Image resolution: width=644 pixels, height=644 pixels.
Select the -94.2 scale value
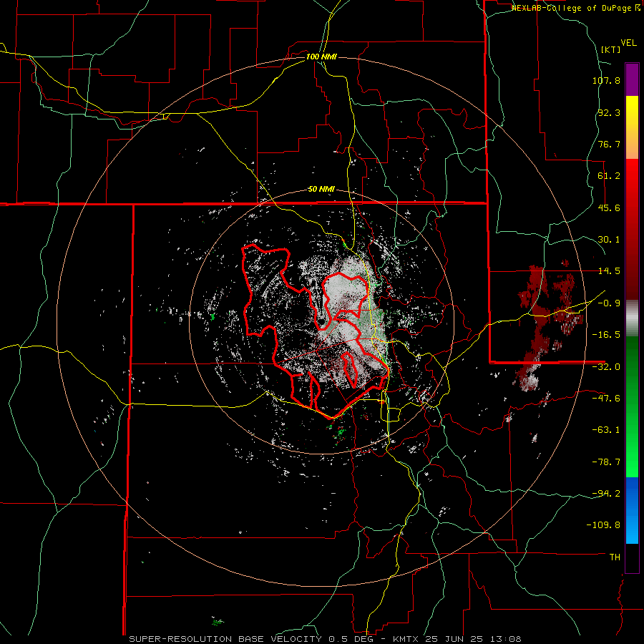tap(606, 494)
